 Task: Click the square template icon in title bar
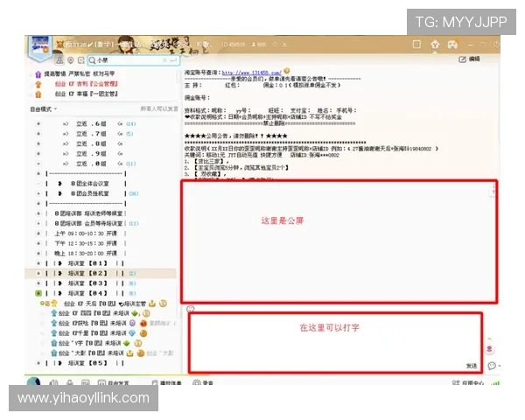click(x=416, y=45)
